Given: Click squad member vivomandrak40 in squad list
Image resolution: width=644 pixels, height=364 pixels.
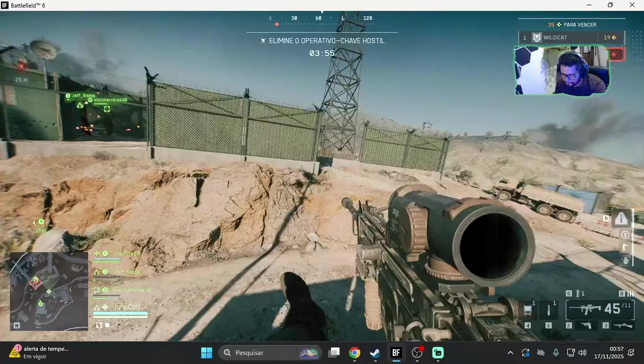Looking at the screenshot, I should [131, 290].
